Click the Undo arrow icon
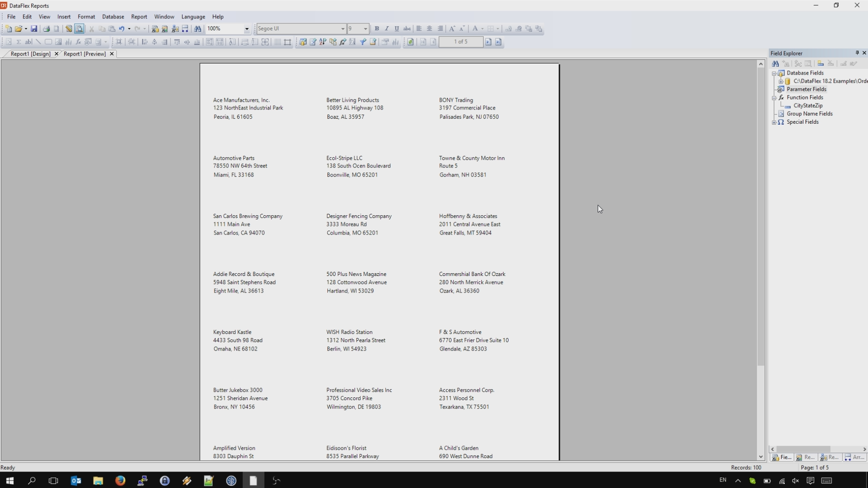 tap(121, 29)
